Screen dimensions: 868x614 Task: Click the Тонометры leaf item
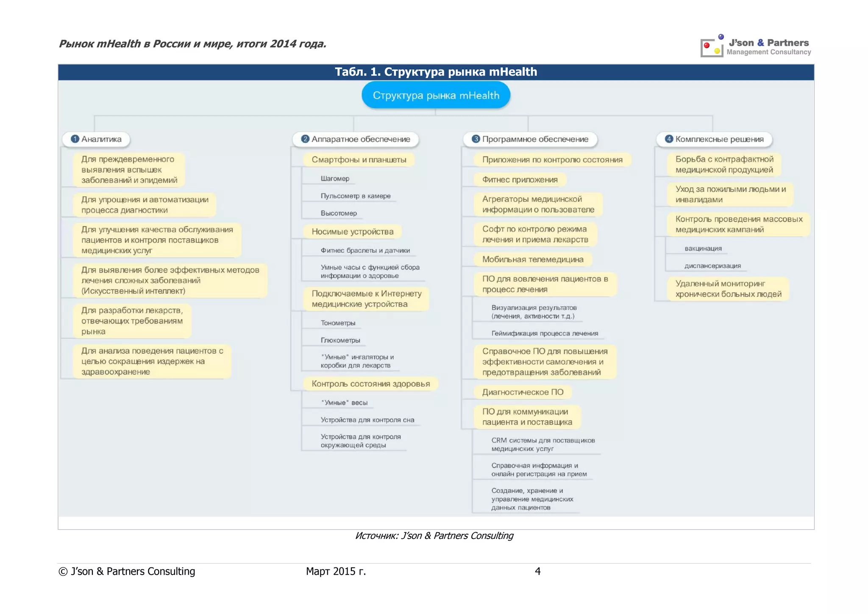pos(338,323)
